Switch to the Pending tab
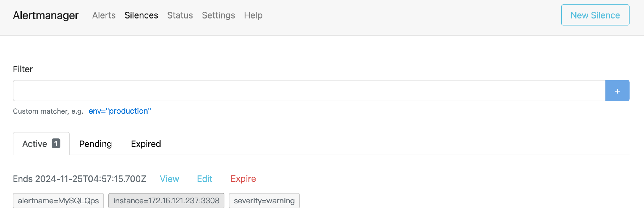This screenshot has height=215, width=644. (96, 144)
